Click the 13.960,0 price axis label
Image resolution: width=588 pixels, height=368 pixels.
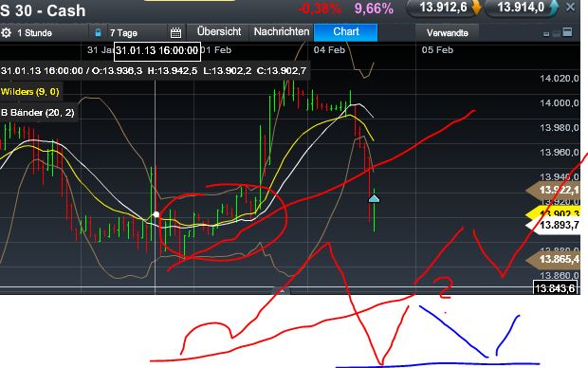tap(560, 153)
